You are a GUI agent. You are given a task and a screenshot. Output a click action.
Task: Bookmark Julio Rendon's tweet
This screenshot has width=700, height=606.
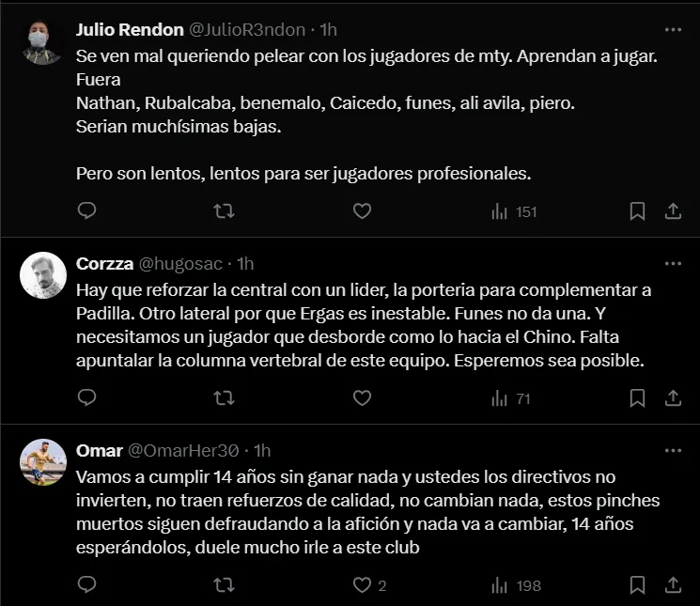pos(637,211)
